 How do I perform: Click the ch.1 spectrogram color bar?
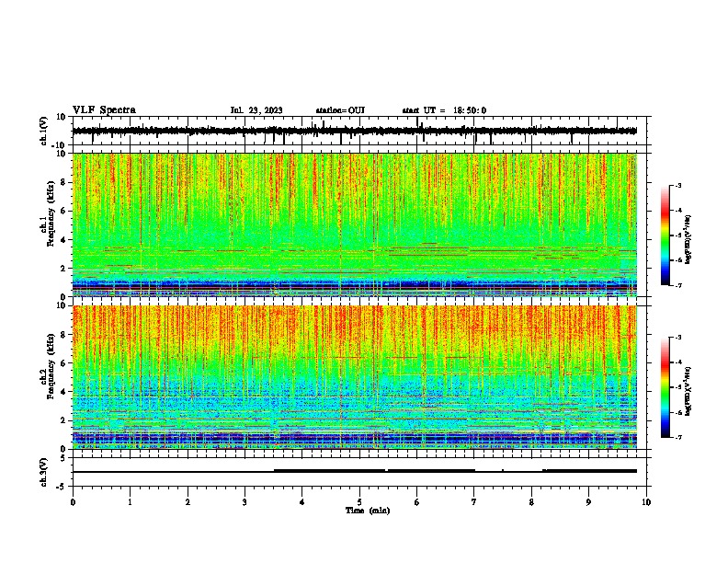[x=665, y=236]
